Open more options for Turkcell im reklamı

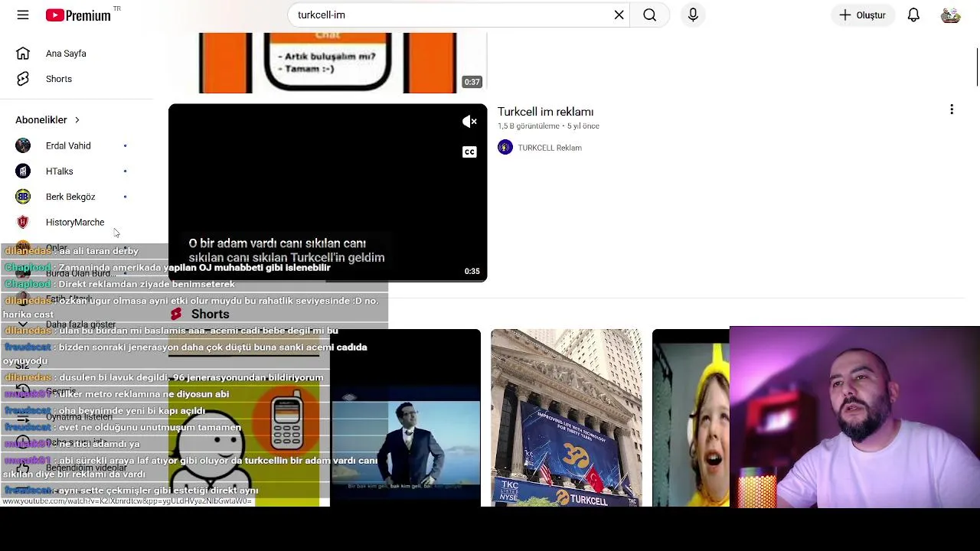tap(952, 110)
